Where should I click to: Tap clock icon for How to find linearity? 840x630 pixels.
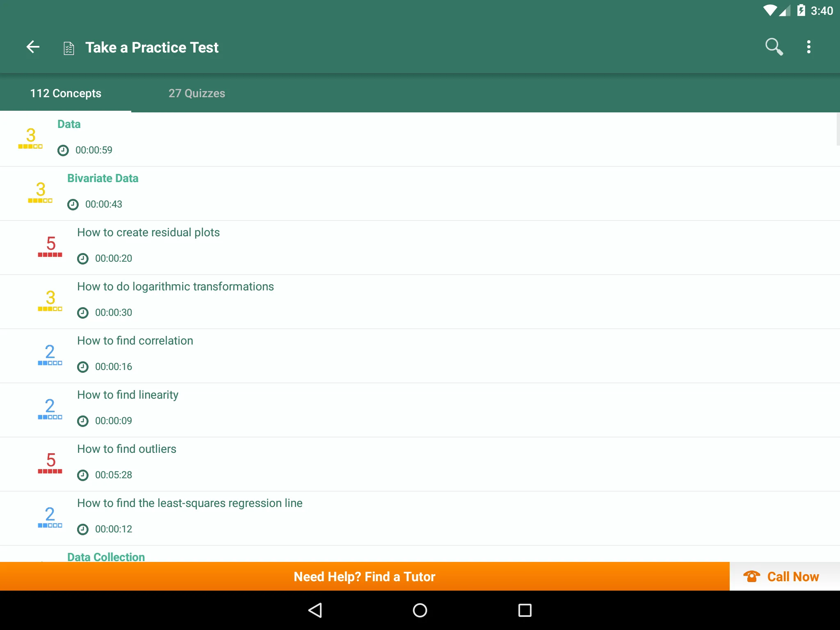[x=83, y=420]
